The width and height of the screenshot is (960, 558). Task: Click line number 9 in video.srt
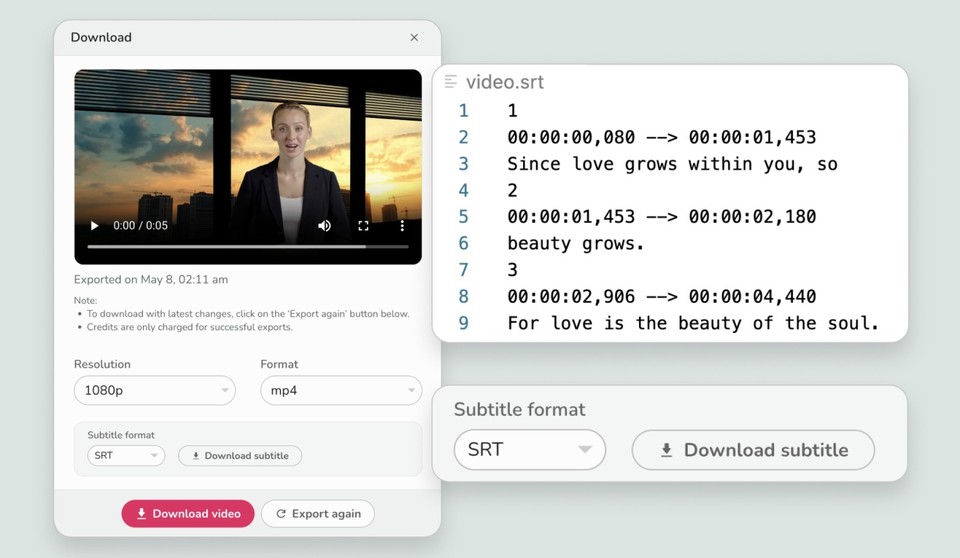(x=463, y=323)
